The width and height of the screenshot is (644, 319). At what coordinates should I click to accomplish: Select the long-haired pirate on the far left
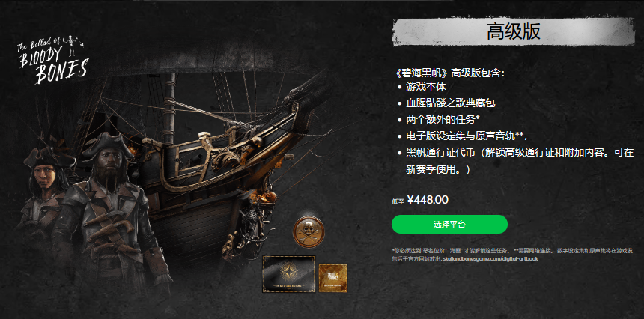tap(43, 197)
